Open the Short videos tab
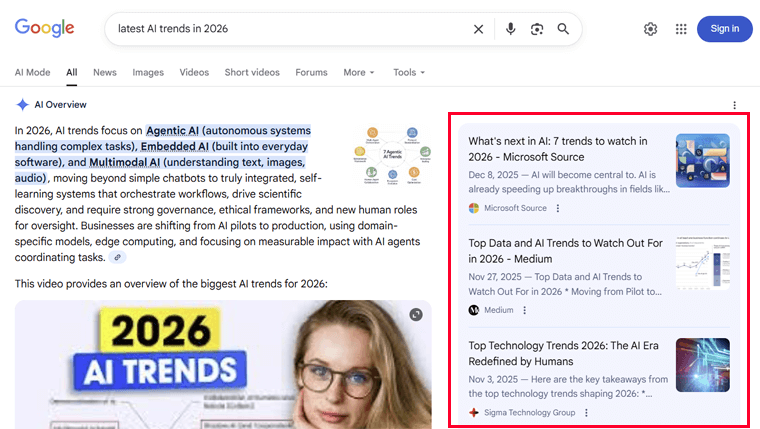This screenshot has width=760, height=429. click(252, 72)
